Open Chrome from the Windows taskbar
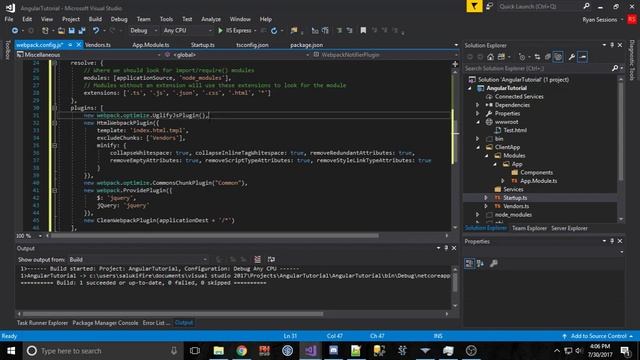 (x=241, y=351)
